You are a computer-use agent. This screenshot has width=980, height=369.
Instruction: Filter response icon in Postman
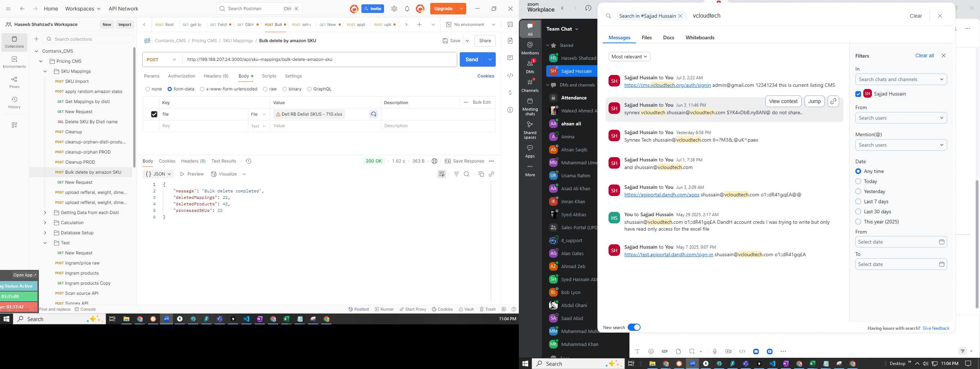456,174
